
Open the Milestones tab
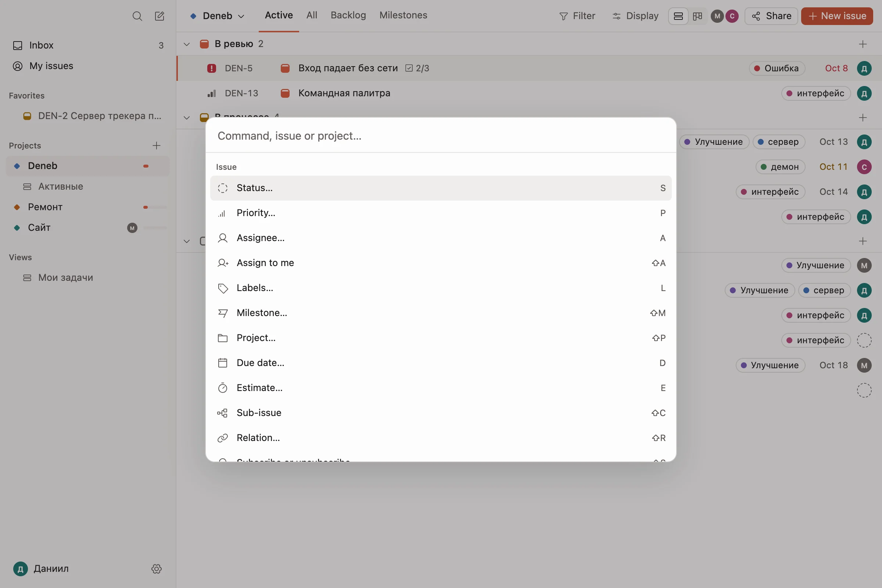point(403,15)
